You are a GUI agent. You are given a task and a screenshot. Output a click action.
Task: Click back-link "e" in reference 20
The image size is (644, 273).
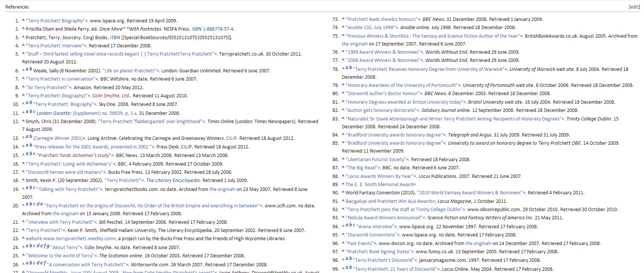click(41, 204)
